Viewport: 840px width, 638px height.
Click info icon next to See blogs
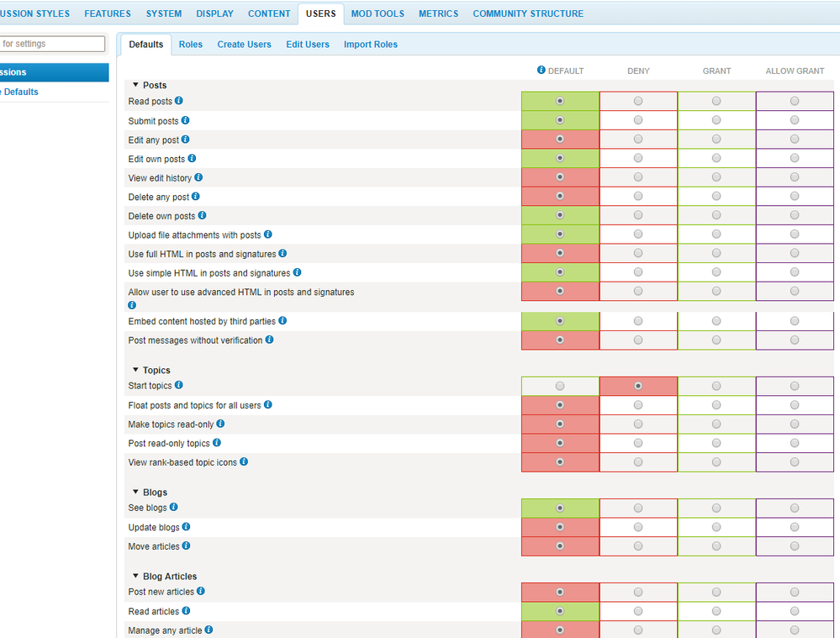tap(174, 507)
